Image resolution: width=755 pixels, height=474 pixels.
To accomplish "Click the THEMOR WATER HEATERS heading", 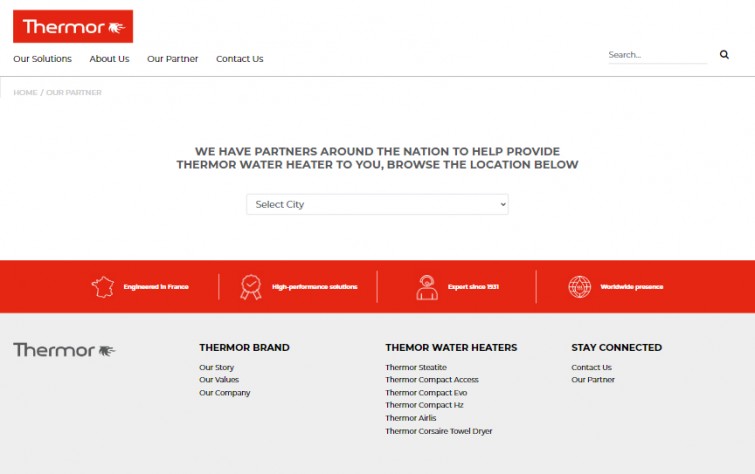I will point(451,347).
